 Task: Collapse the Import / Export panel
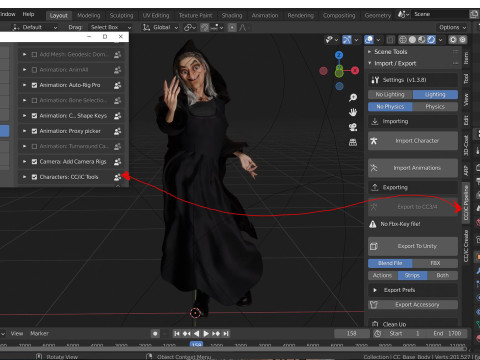pyautogui.click(x=369, y=63)
